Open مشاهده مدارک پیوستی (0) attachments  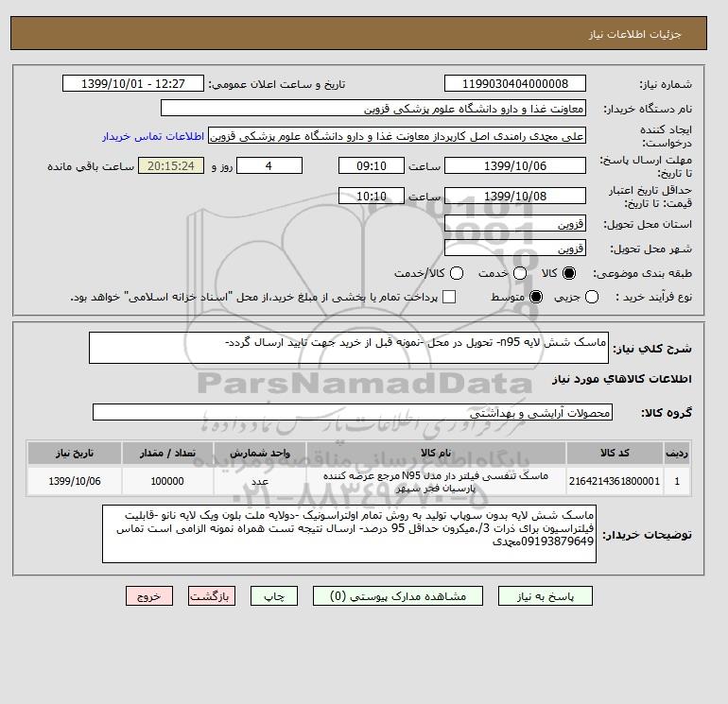[x=398, y=596]
